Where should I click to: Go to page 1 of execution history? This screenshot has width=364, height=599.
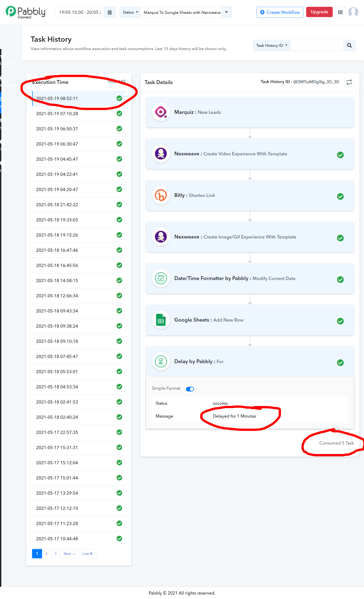[x=37, y=553]
